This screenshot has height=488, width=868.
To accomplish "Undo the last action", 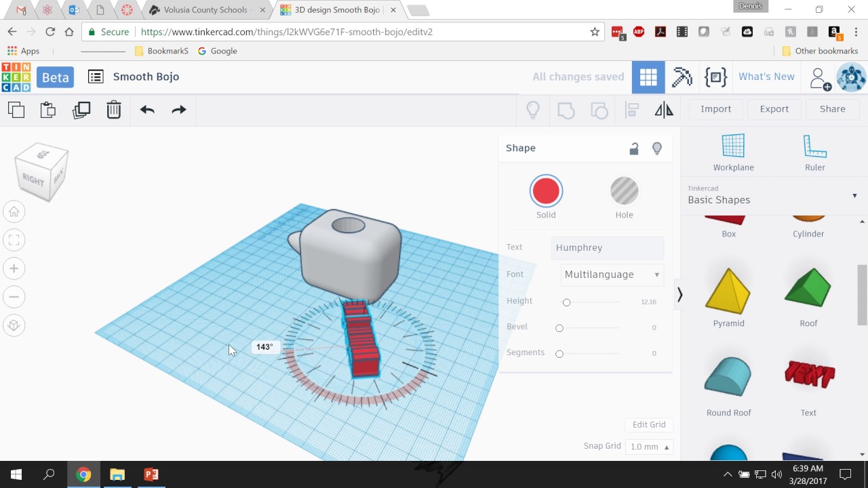I will [x=147, y=110].
